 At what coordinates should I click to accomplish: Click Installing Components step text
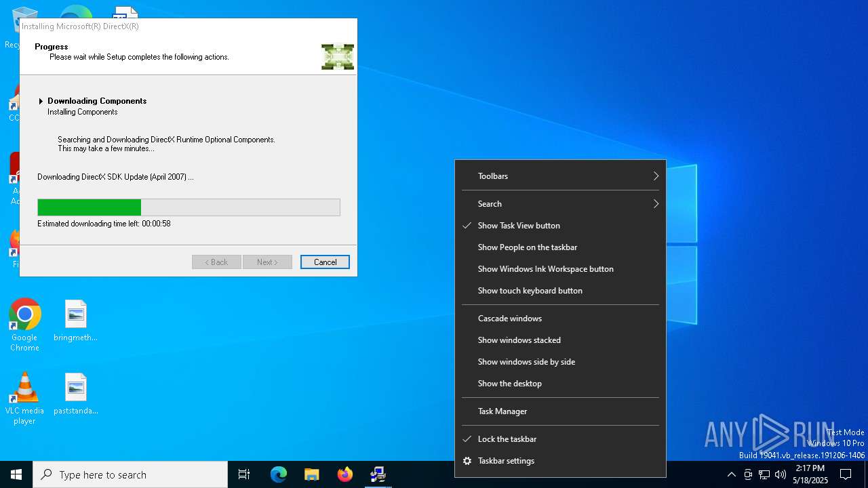[83, 112]
